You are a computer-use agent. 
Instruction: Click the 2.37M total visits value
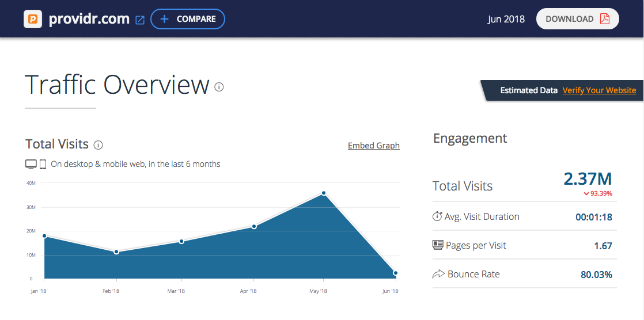tap(588, 179)
